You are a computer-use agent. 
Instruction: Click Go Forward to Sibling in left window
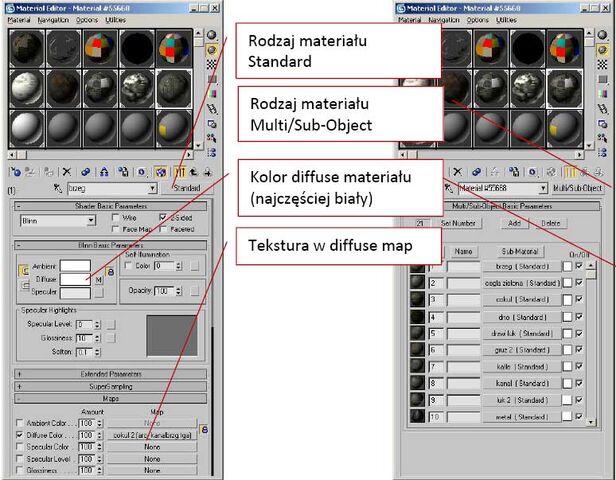click(x=207, y=172)
